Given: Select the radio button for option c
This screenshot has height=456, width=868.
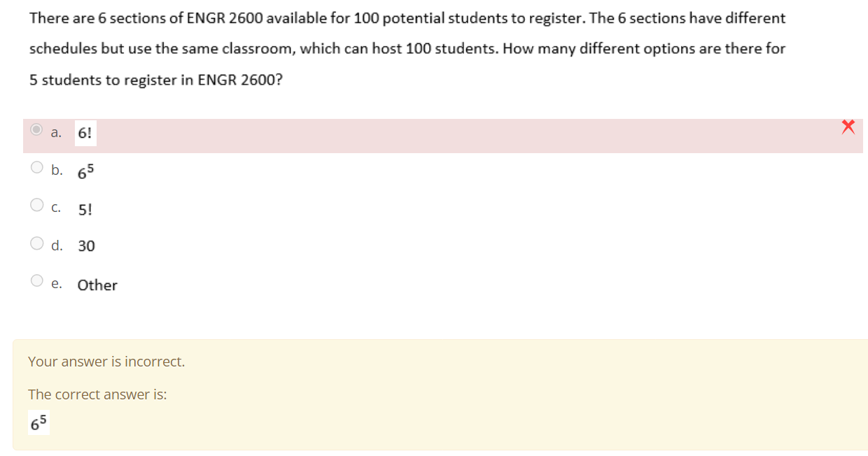Looking at the screenshot, I should pos(36,204).
